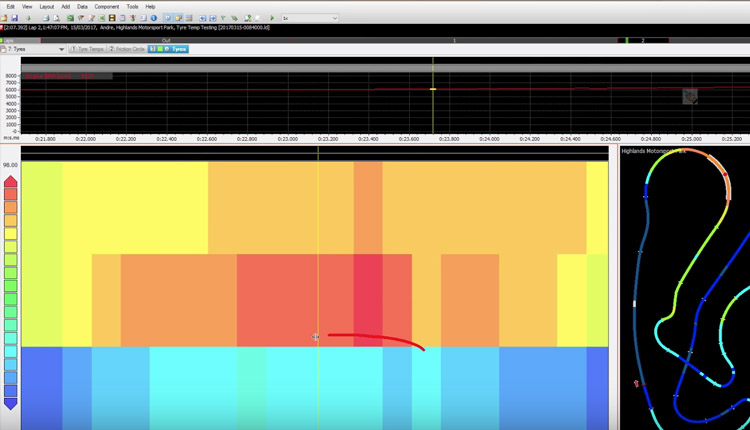Click the green download arrow toolbar icon
Screen dimensions: 750x430
pyautogui.click(x=30, y=18)
